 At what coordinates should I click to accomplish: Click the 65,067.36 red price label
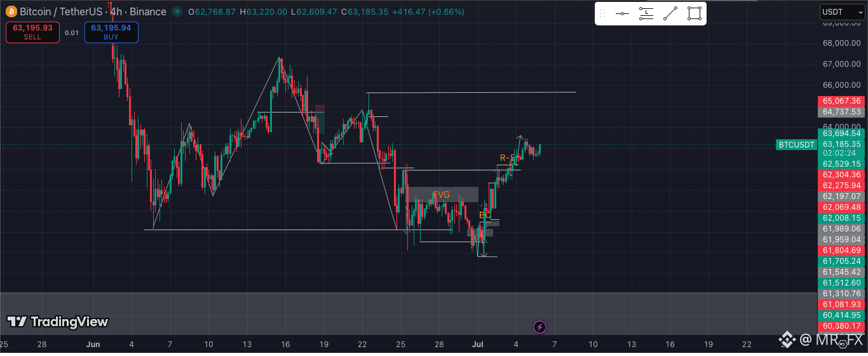click(x=841, y=101)
